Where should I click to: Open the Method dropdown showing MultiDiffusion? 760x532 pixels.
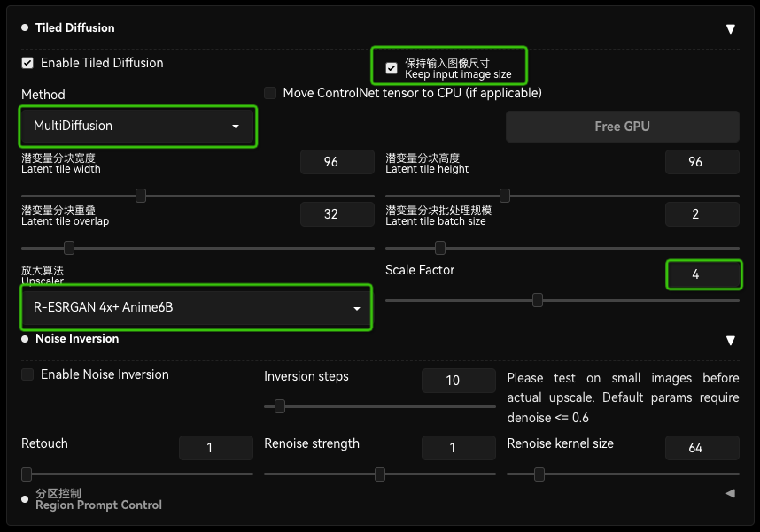point(137,127)
